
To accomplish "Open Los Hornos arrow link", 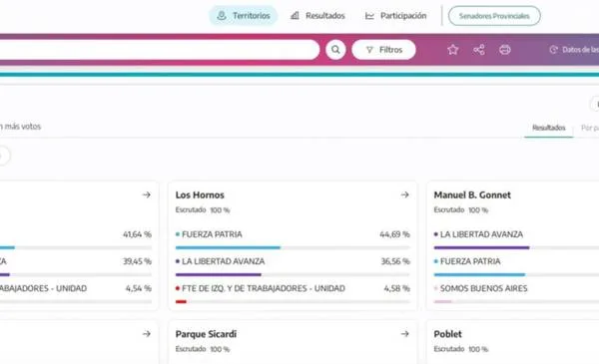I will coord(405,195).
